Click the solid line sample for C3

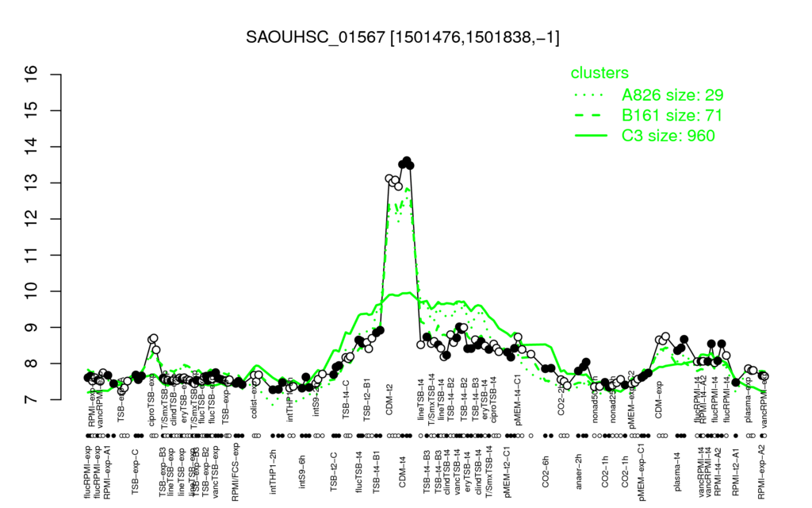point(590,135)
